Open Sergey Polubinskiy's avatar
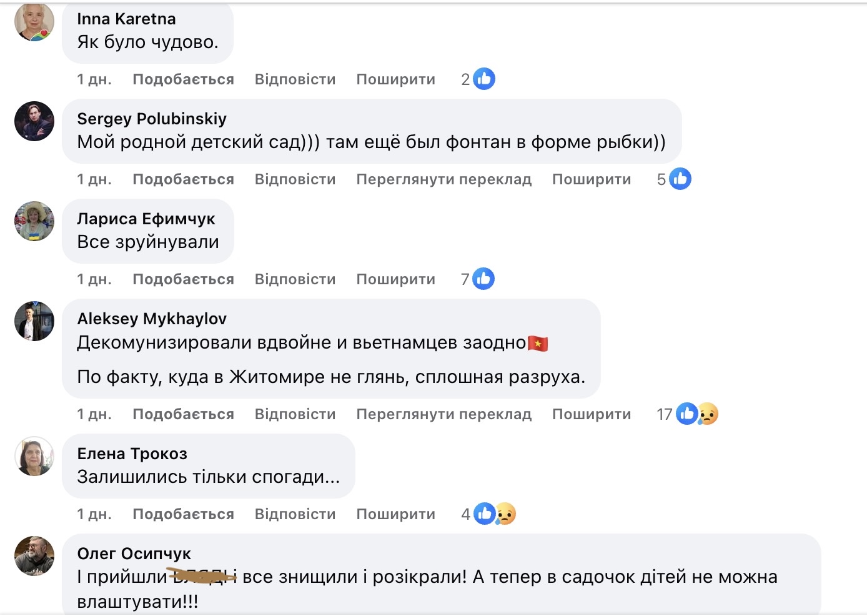Image resolution: width=867 pixels, height=616 pixels. click(x=34, y=121)
